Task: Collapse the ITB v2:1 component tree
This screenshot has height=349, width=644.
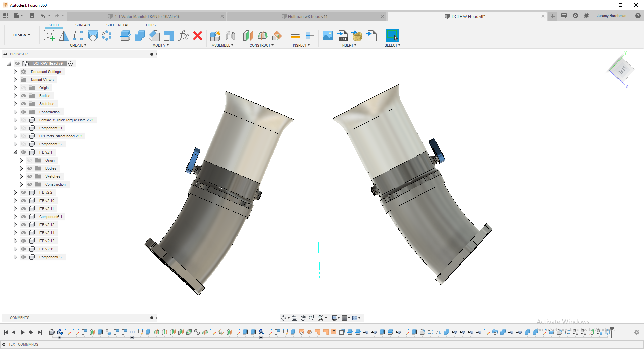Action: tap(15, 152)
